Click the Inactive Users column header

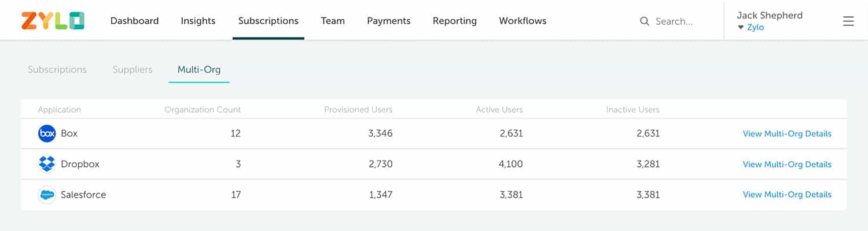pos(633,110)
